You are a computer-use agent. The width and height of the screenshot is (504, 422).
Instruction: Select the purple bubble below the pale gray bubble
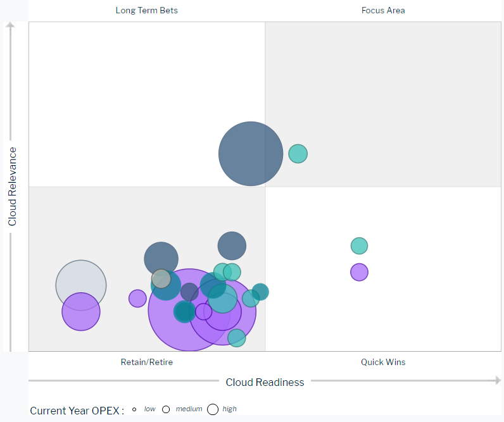(x=81, y=313)
